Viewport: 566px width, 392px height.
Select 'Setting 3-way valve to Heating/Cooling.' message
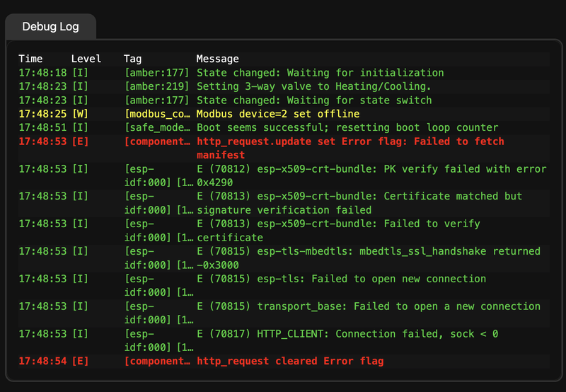click(x=313, y=86)
